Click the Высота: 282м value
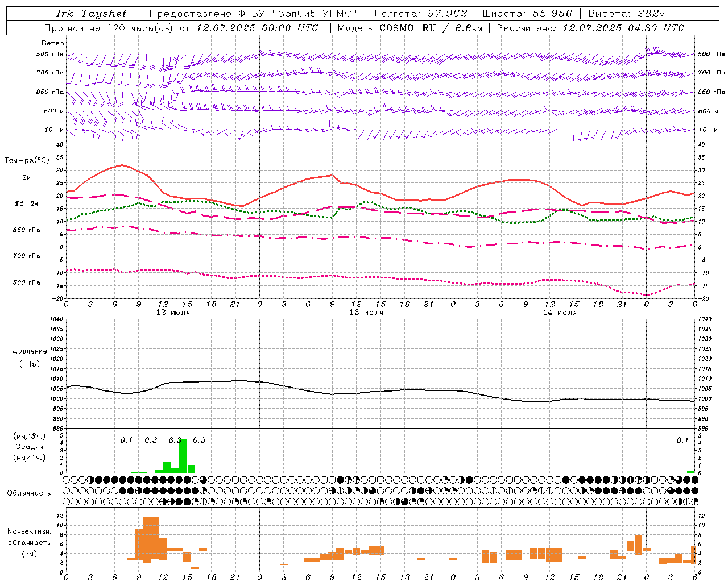 tap(627, 14)
